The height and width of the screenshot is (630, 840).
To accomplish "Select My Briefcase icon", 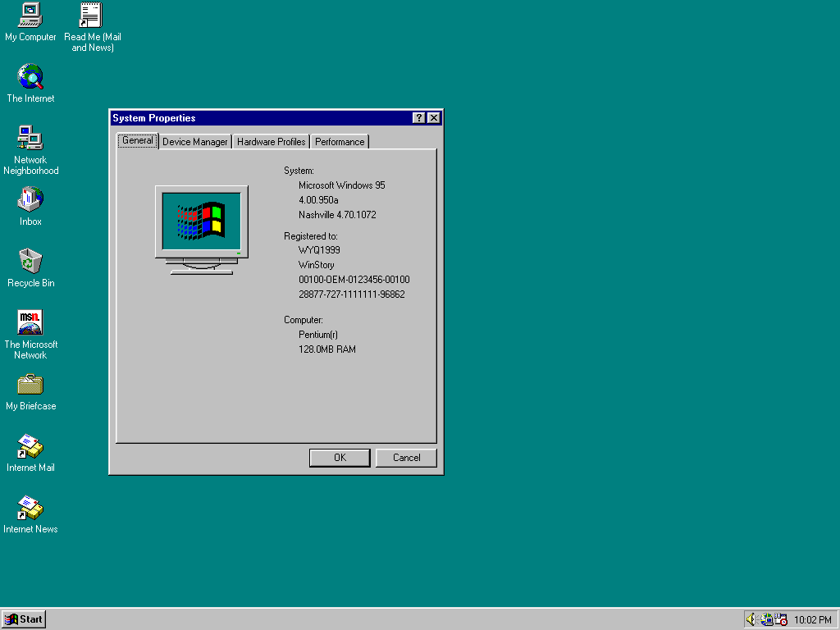I will click(30, 385).
